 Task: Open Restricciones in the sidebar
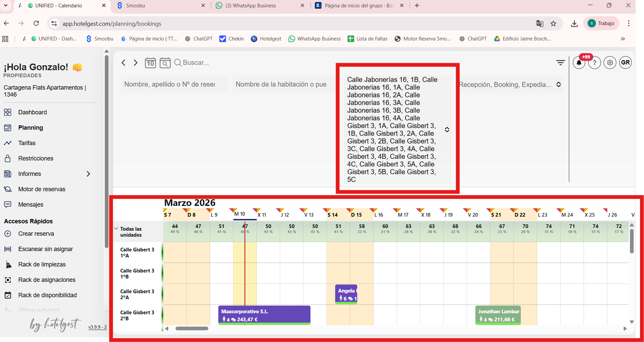36,158
